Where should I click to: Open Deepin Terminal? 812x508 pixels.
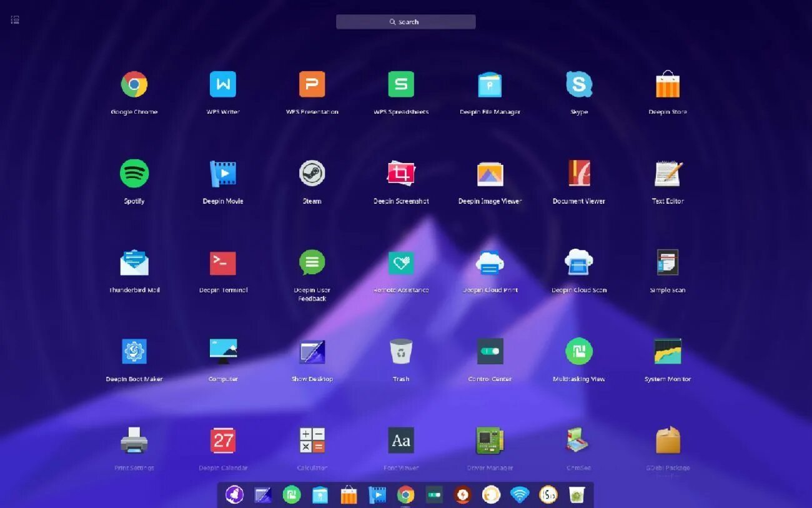(223, 263)
